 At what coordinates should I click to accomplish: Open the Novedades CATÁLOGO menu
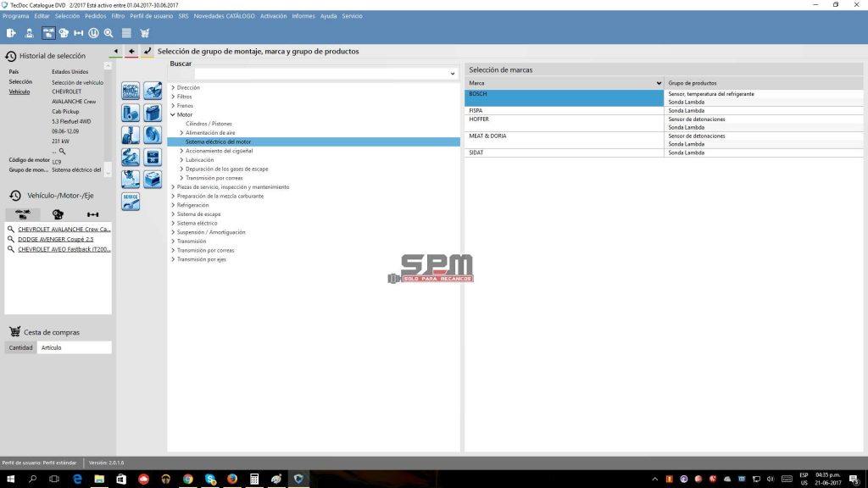[x=224, y=16]
